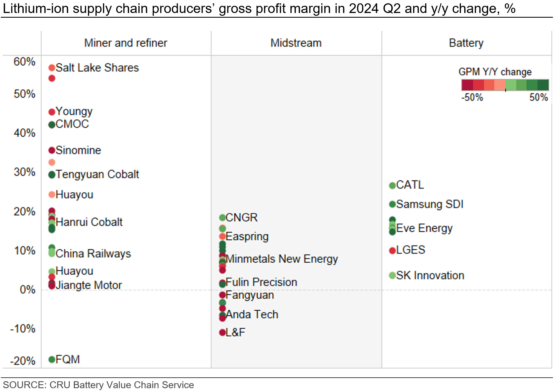556x392 pixels.
Task: Click the darkest green legend swatch
Action: point(543,85)
